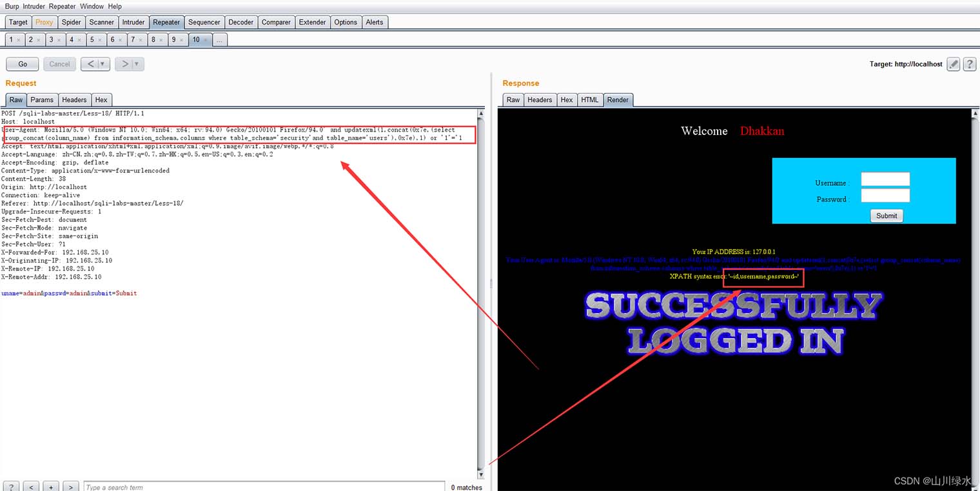Click the Username field in rendered page

(x=885, y=179)
